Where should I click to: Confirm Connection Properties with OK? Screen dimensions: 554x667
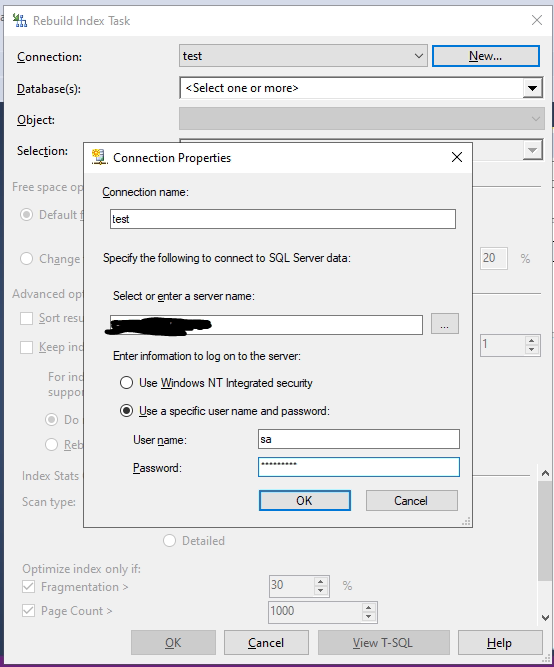tap(305, 501)
